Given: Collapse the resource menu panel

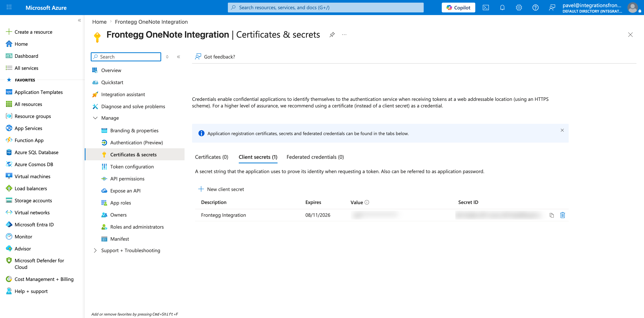Looking at the screenshot, I should point(179,57).
